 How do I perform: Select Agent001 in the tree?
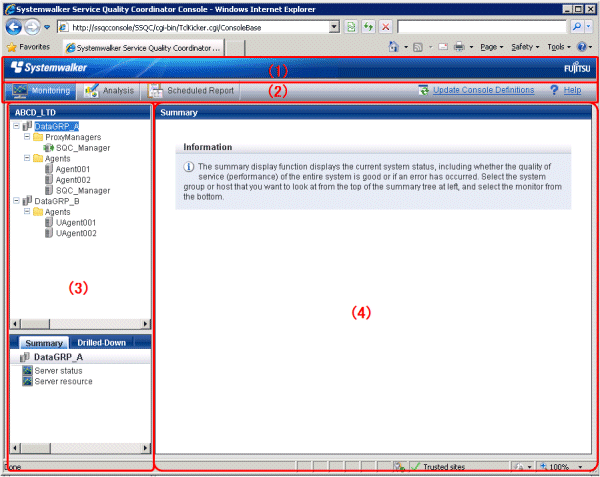point(73,169)
